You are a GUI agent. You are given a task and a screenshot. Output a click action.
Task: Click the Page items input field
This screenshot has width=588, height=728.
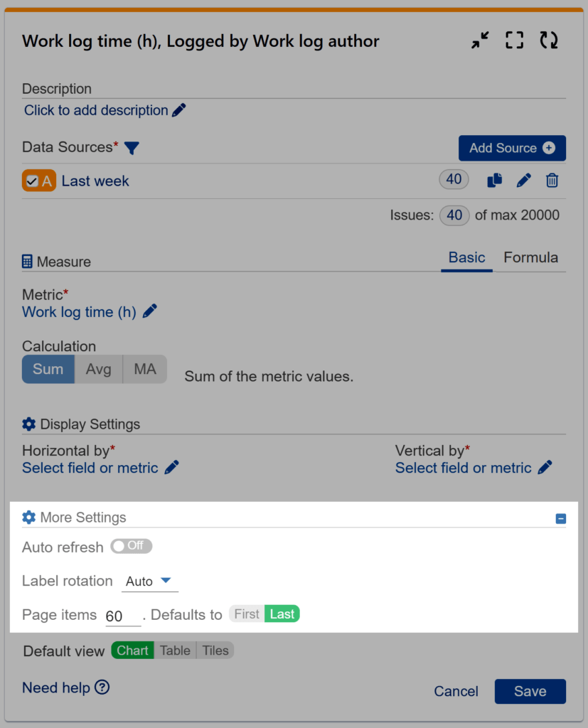point(121,614)
